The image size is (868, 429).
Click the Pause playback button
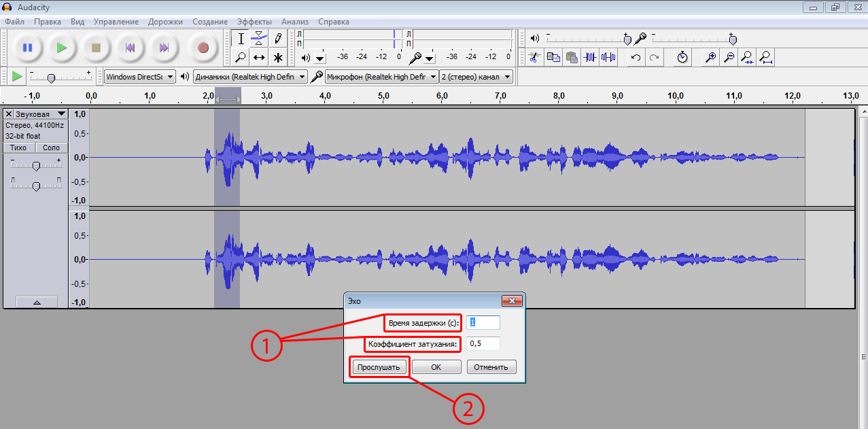click(x=27, y=48)
